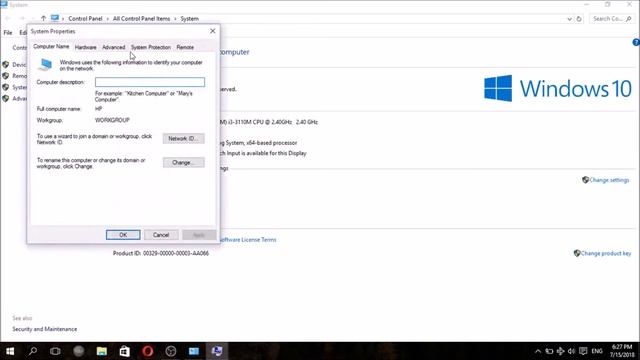This screenshot has width=640, height=360.
Task: Click the Advanced system settings shield icon
Action: point(6,98)
